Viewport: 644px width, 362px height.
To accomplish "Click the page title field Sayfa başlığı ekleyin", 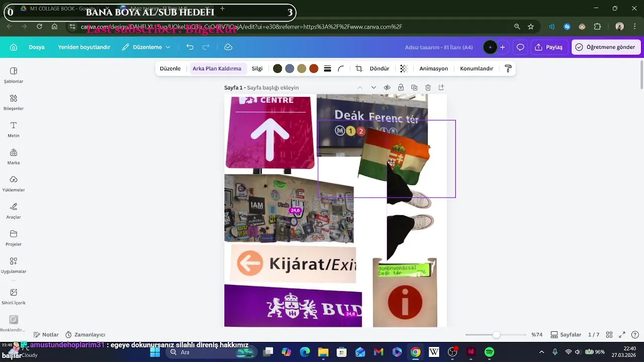I will (273, 87).
